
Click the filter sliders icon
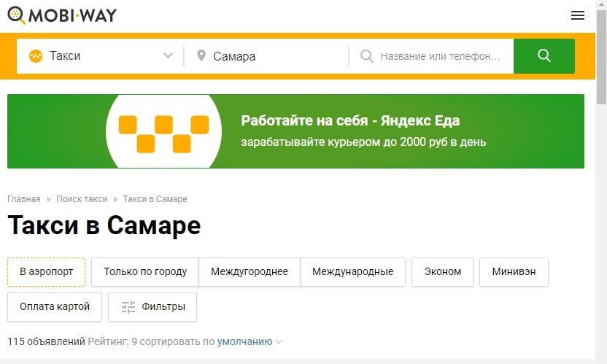click(x=128, y=307)
